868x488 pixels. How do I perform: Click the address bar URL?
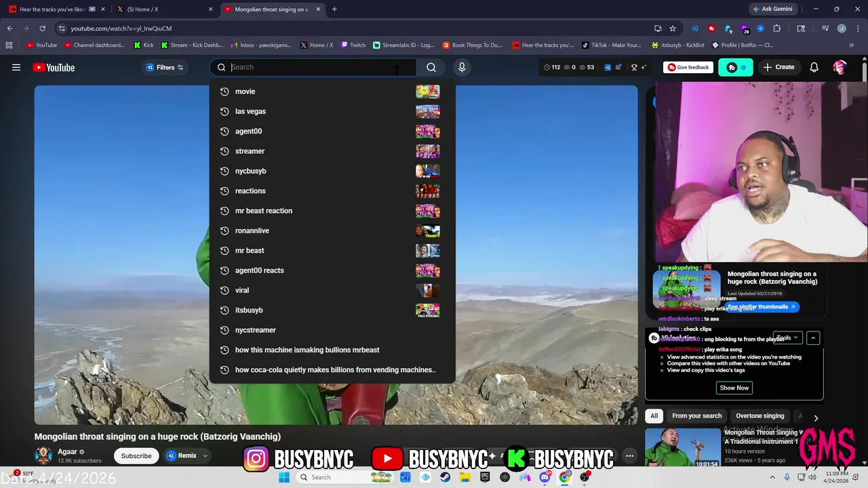121,28
